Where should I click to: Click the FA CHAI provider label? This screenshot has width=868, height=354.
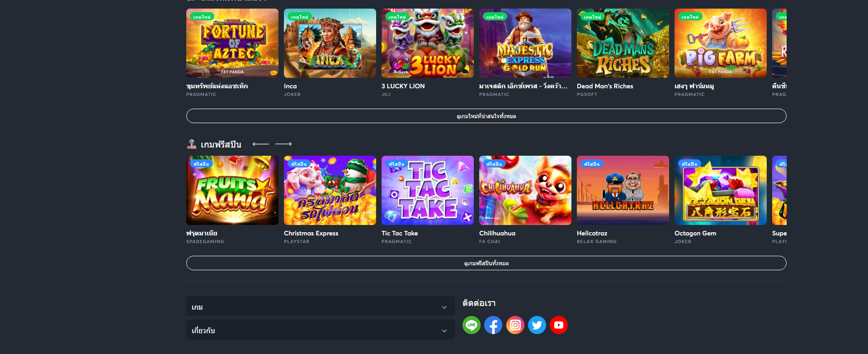tap(490, 242)
